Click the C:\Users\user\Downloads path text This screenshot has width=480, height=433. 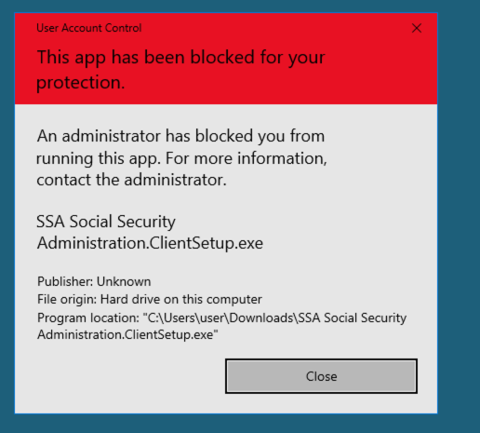[x=221, y=318]
